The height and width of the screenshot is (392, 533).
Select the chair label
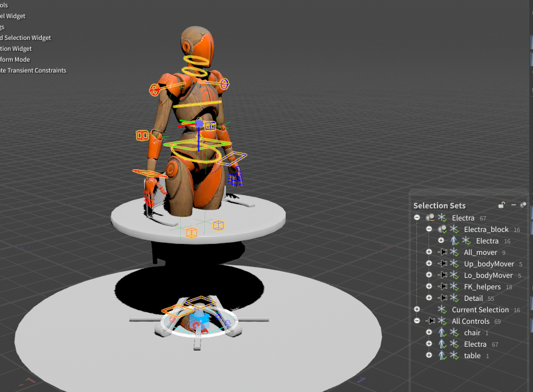(x=472, y=333)
